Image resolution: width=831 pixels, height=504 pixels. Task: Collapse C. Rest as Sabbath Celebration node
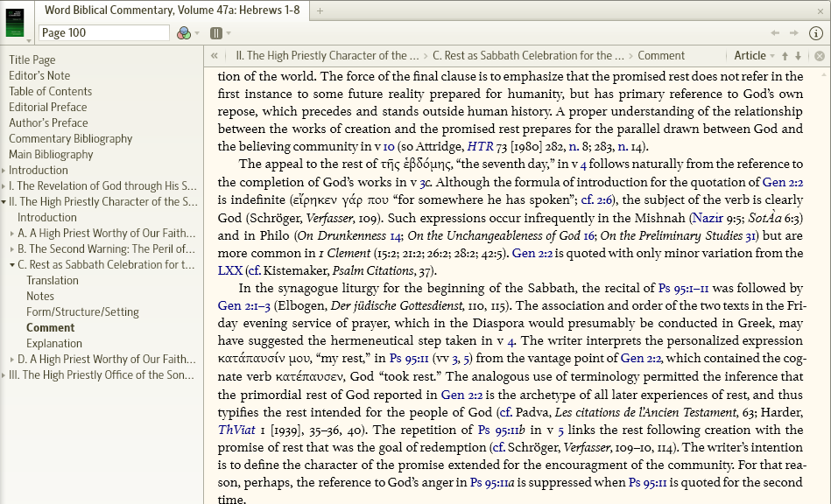[x=12, y=265]
